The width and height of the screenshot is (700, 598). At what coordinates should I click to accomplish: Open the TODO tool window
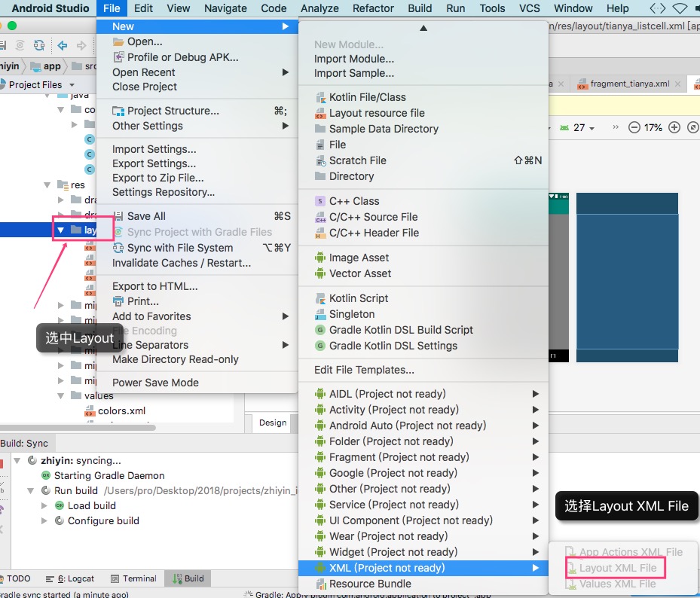[x=18, y=579]
